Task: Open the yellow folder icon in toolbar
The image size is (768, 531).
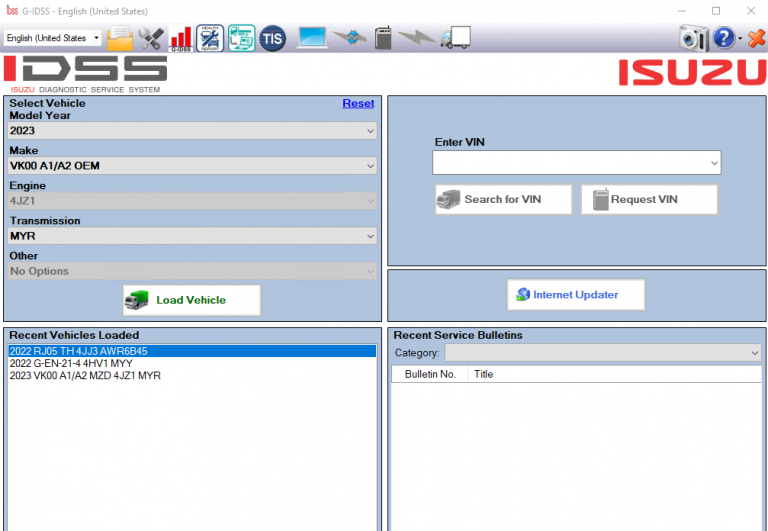Action: (120, 38)
